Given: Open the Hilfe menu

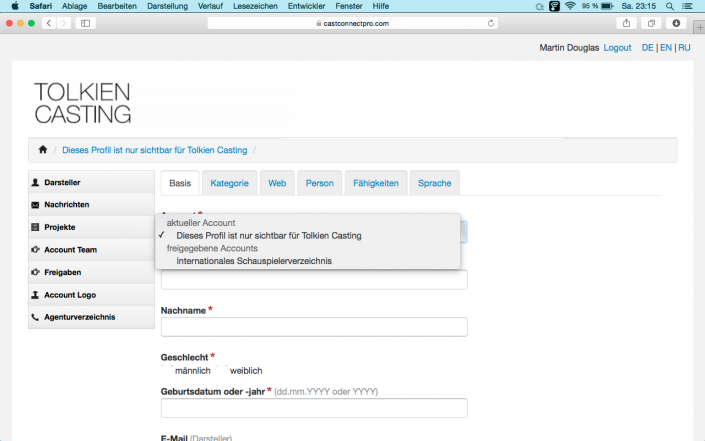Looking at the screenshot, I should (x=381, y=6).
